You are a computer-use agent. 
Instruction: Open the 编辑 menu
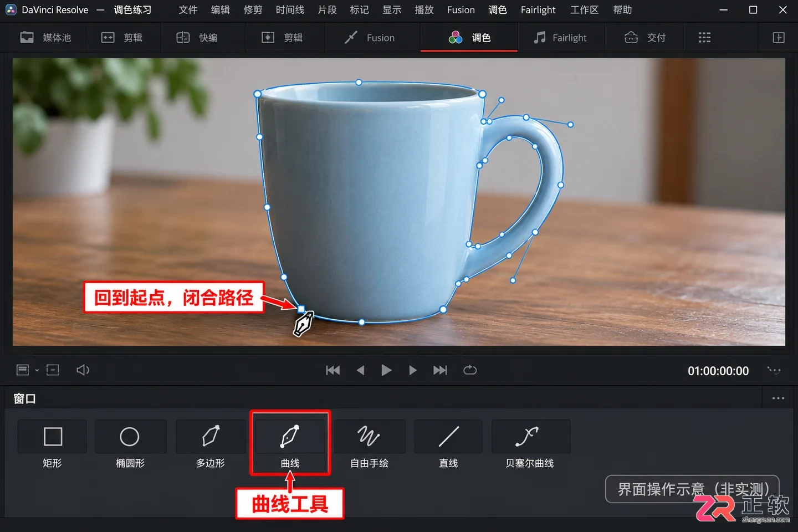pos(220,10)
